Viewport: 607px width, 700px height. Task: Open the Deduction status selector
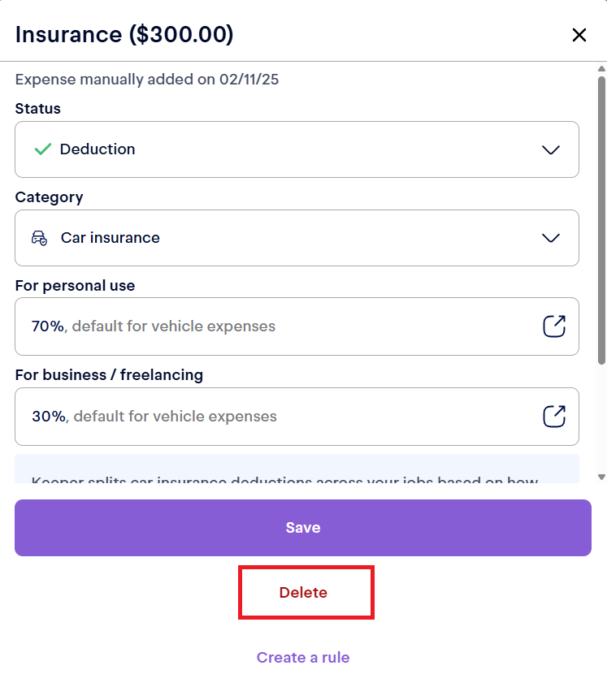(x=297, y=149)
